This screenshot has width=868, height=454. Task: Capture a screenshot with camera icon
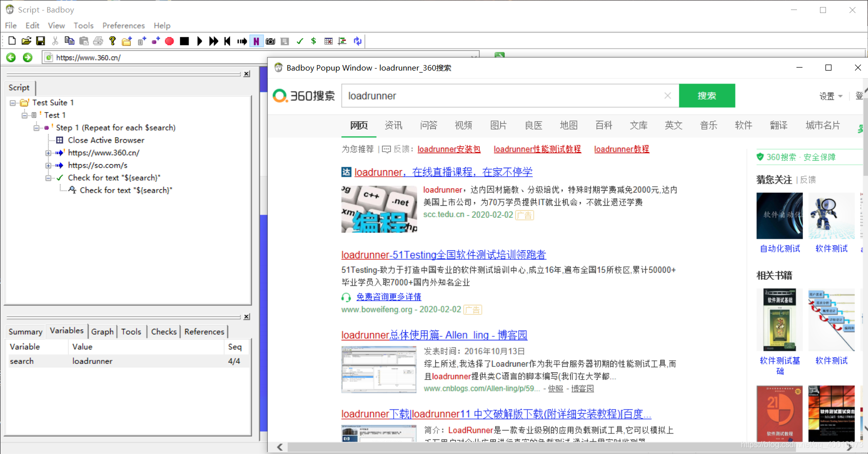coord(271,41)
